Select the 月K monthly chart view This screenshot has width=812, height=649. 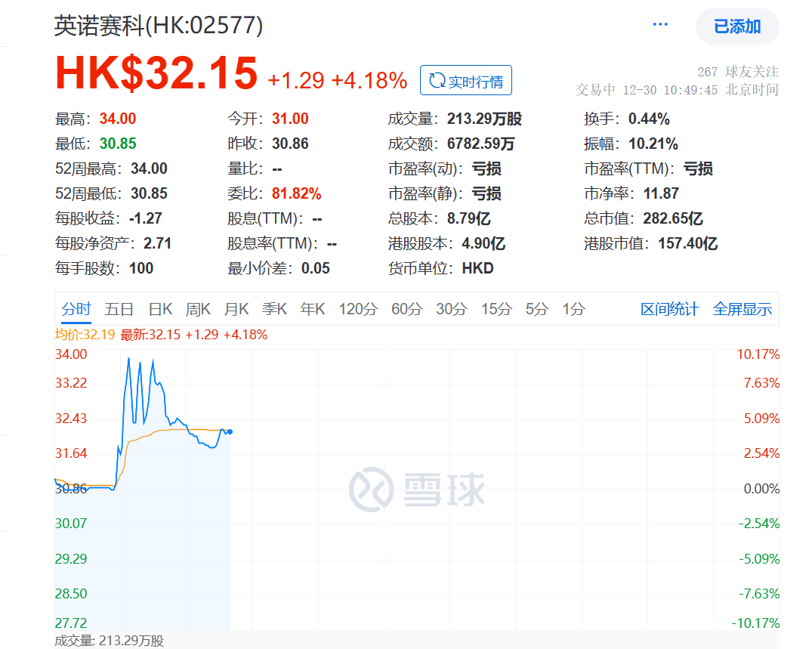pyautogui.click(x=236, y=309)
